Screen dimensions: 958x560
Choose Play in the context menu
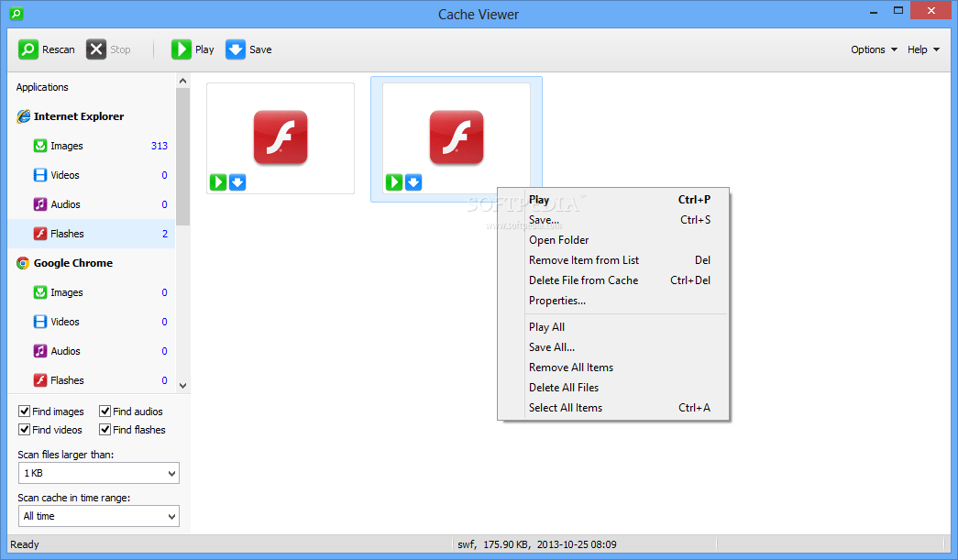click(x=613, y=200)
